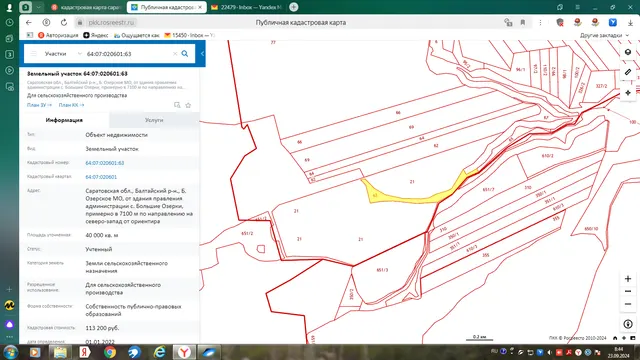
Task: Select the ruler measurement tool
Action: pyautogui.click(x=628, y=72)
